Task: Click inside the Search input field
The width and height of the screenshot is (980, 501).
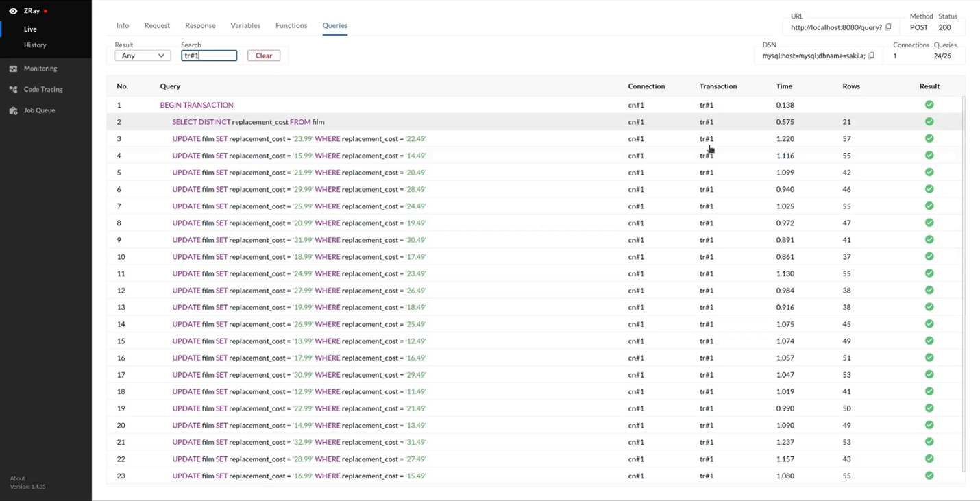Action: click(208, 55)
